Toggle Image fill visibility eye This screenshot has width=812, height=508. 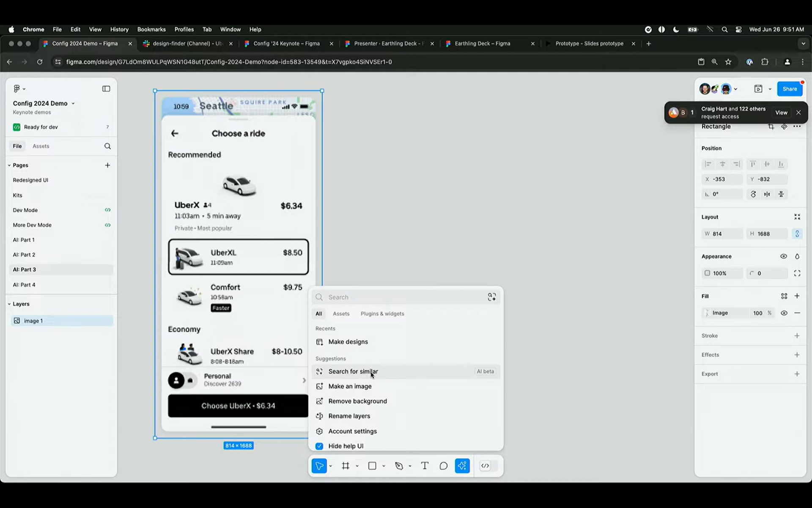(784, 313)
